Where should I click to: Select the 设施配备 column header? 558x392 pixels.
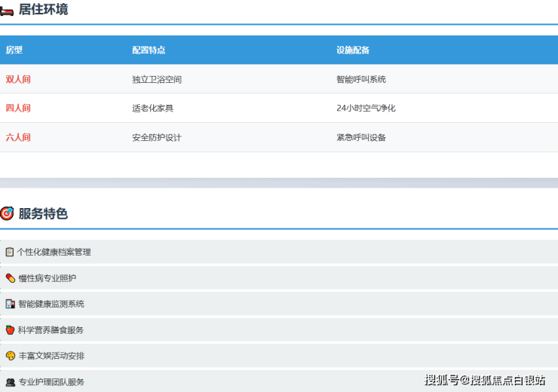[x=353, y=50]
